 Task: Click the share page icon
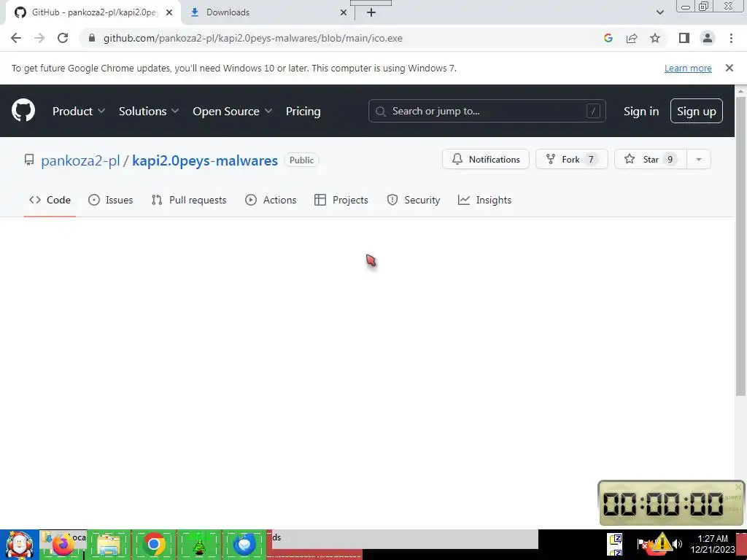pyautogui.click(x=632, y=38)
